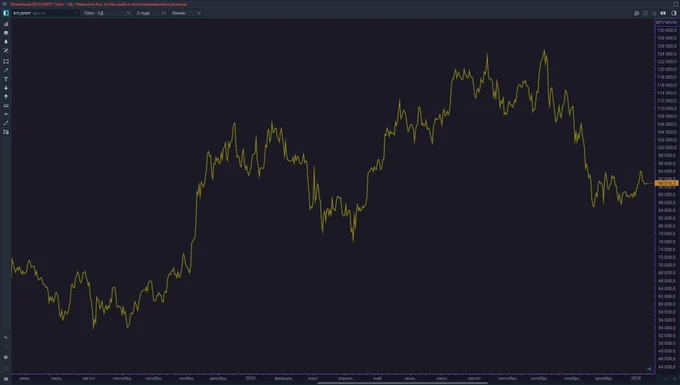Click the 130 000.0 price axis label
Viewport: 680px width, 385px height.
667,30
